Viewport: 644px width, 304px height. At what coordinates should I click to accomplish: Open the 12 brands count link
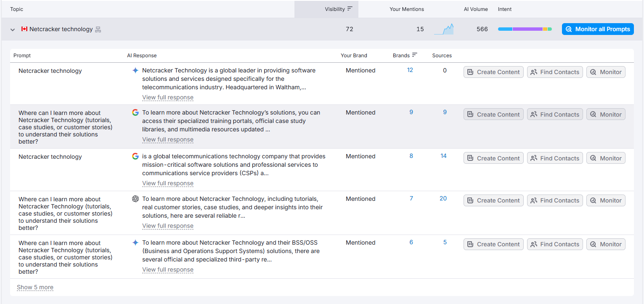pyautogui.click(x=410, y=70)
